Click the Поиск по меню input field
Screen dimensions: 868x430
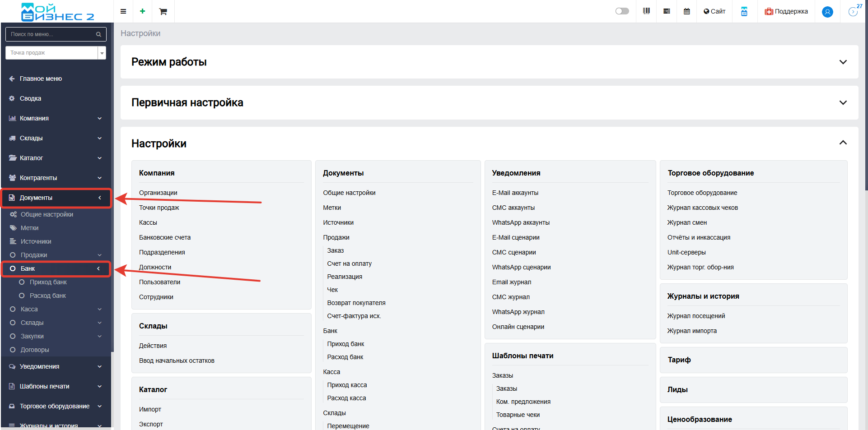[50, 34]
